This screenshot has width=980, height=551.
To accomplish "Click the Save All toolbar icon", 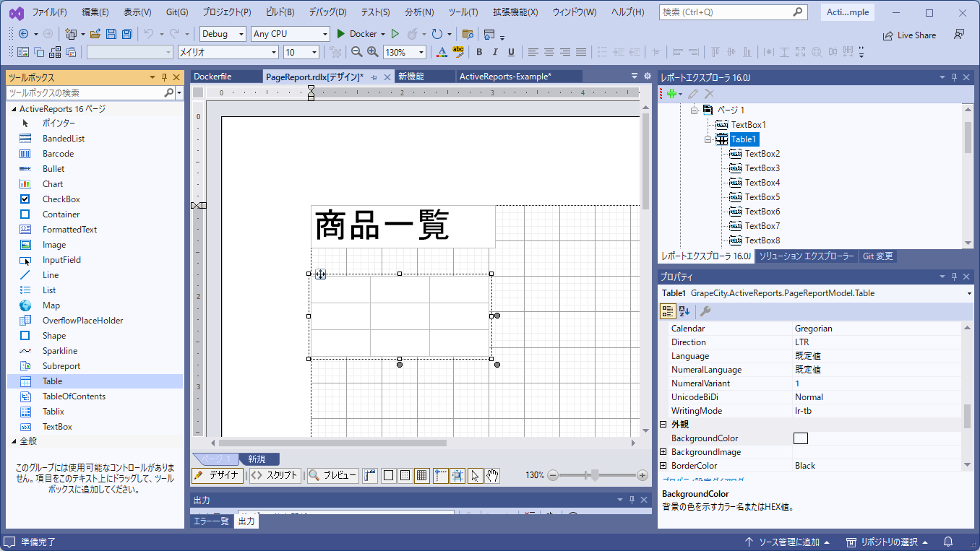I will 126,34.
